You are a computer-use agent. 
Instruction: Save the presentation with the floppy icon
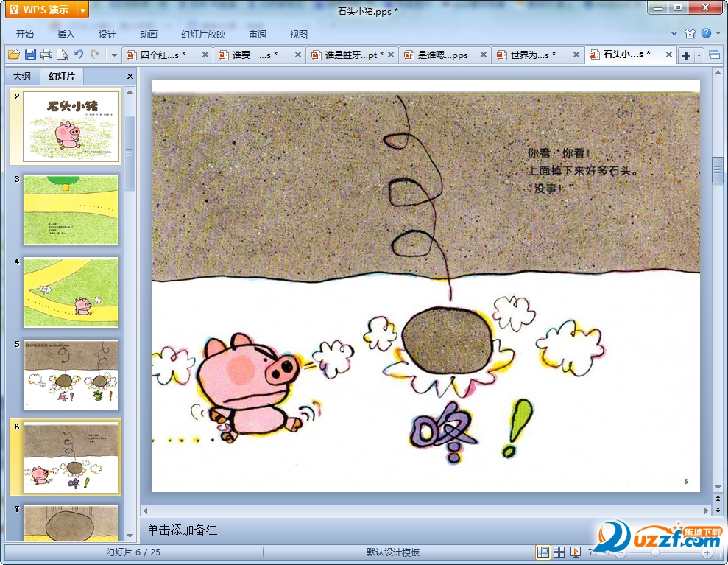(x=30, y=55)
